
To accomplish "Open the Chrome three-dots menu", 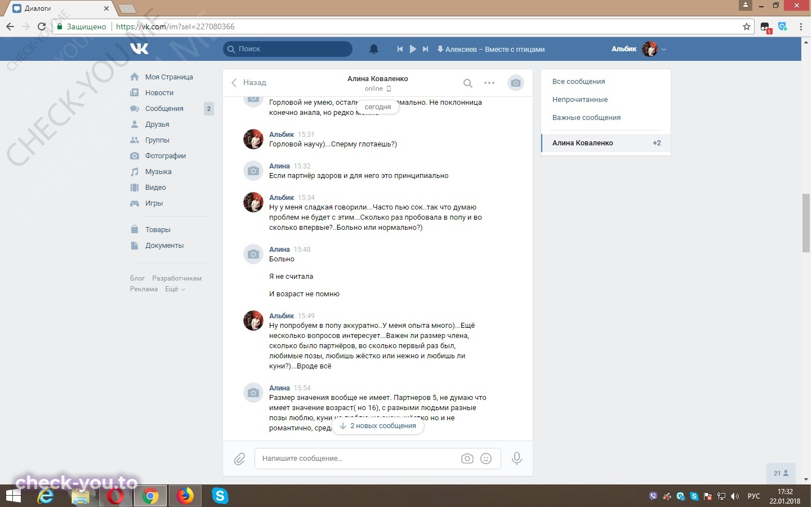I will point(801,26).
